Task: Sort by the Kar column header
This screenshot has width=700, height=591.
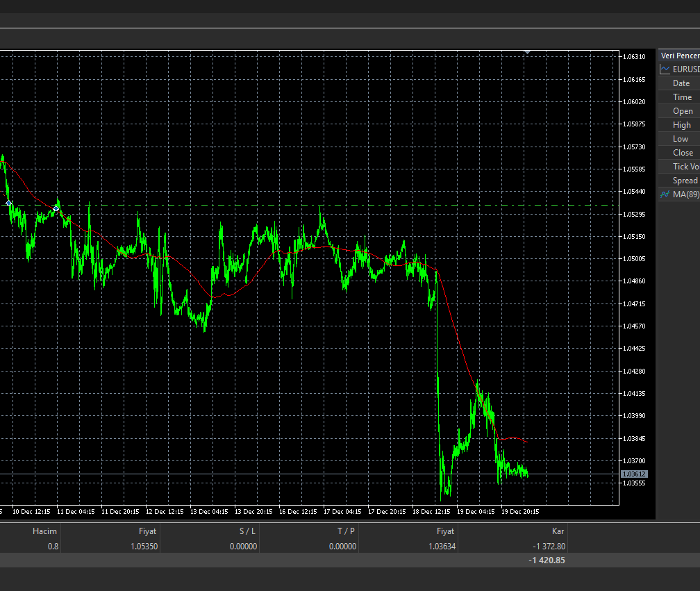Action: tap(558, 531)
